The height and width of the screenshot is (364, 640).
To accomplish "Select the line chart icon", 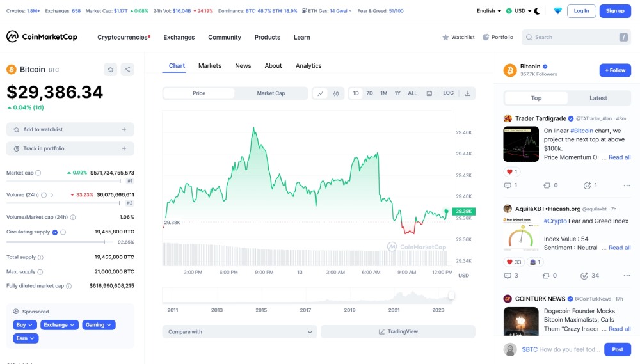I will point(321,93).
